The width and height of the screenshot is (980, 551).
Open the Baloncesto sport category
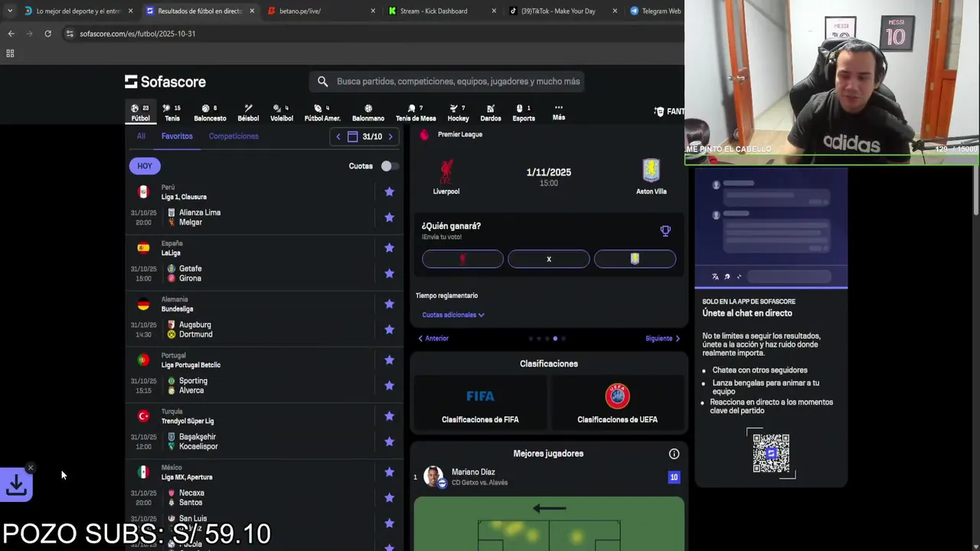210,112
